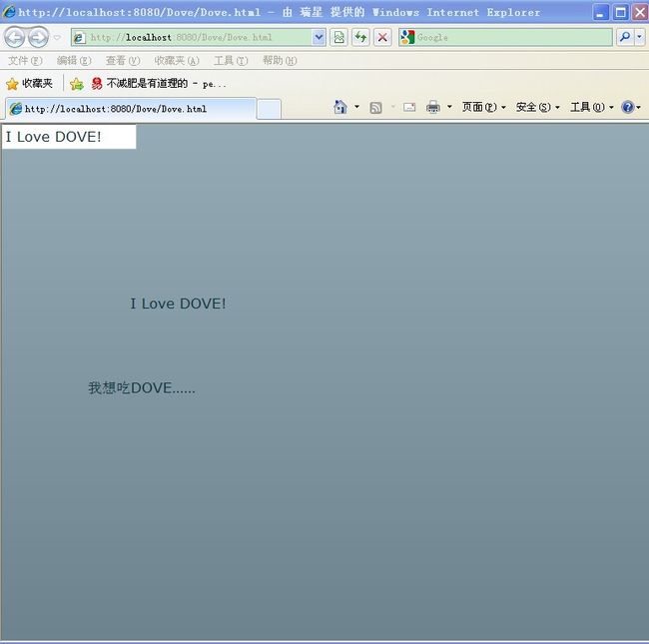The width and height of the screenshot is (649, 644).
Task: Click the white I Love DOVE! box
Action: click(x=69, y=137)
